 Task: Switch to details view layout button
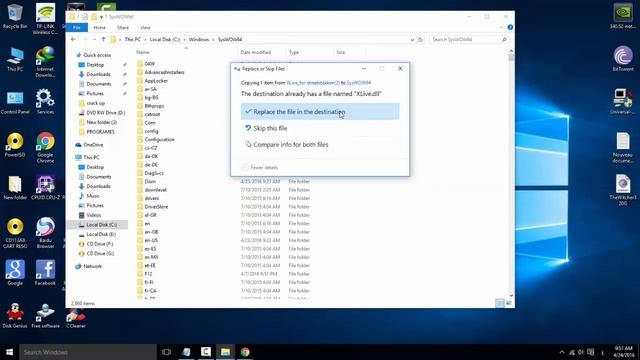coord(500,303)
